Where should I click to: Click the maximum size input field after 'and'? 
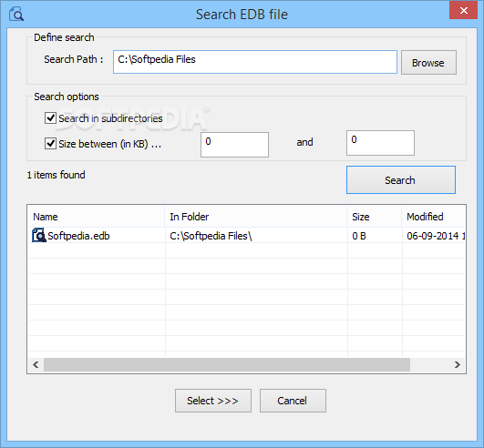380,143
